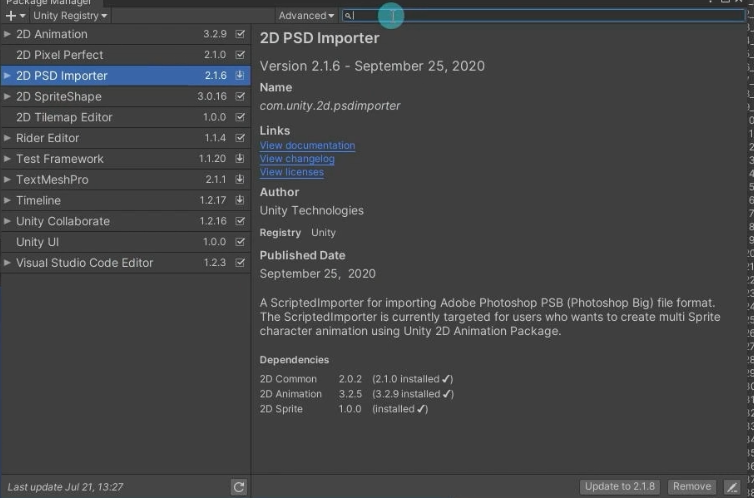
Task: Open View documentation link
Action: coord(307,145)
